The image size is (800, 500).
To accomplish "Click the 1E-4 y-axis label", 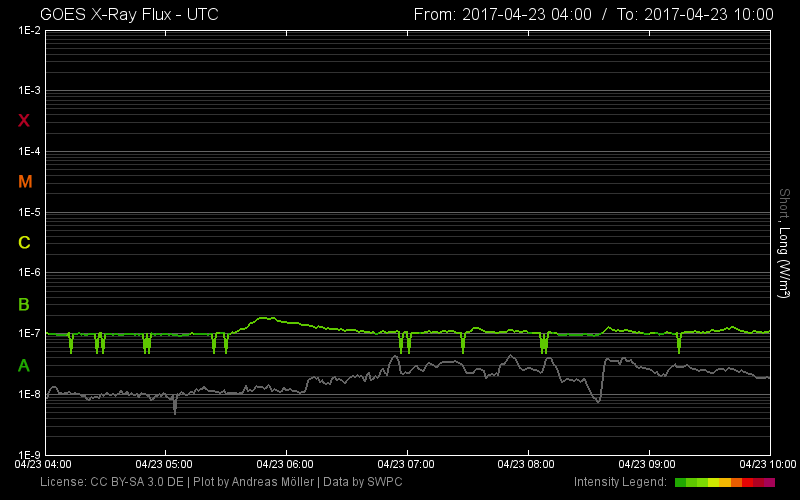I will [29, 152].
